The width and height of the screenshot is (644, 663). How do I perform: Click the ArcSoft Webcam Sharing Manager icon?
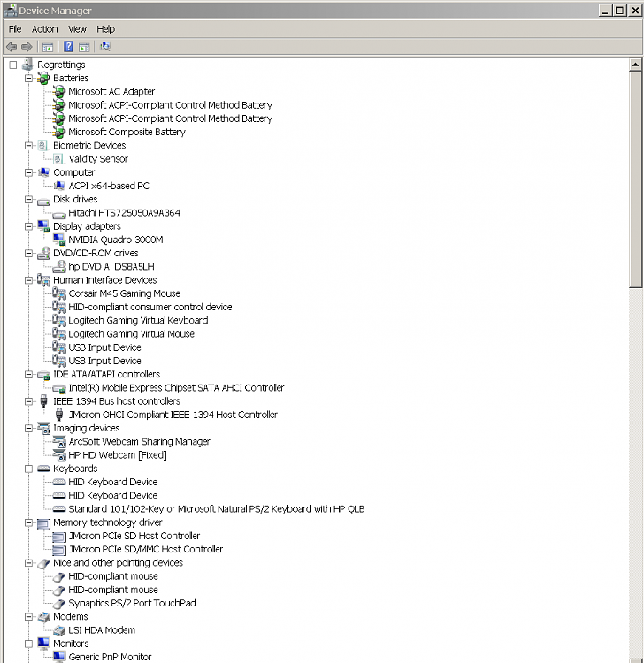(59, 442)
